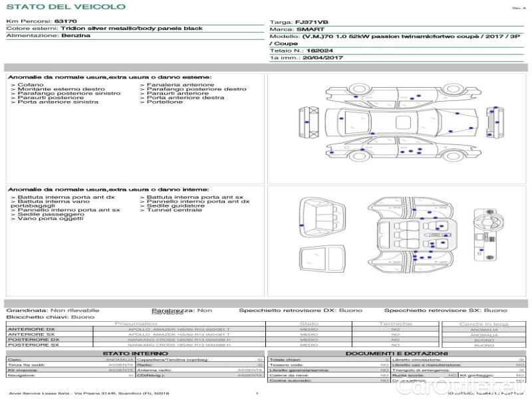Select the "POSTERIORE SX" tyre row label

coord(34,344)
